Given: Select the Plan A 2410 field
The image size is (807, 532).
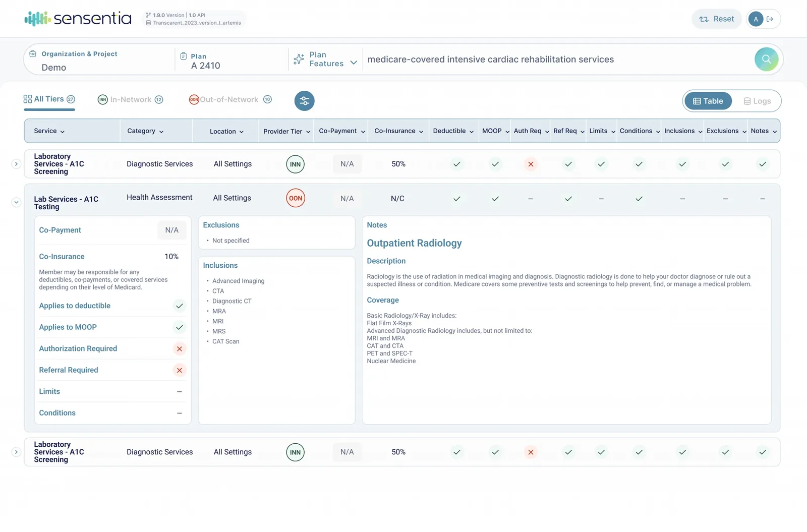Looking at the screenshot, I should pos(232,60).
